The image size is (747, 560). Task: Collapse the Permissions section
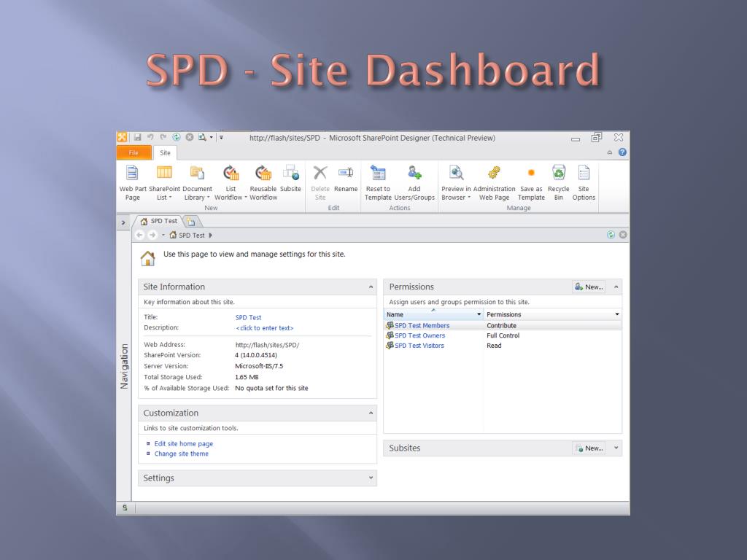616,287
